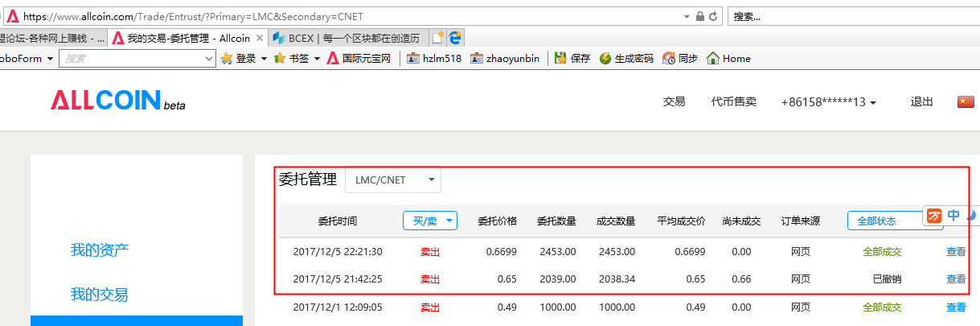
Task: Click the 登录 toolbar icon
Action: click(x=228, y=58)
